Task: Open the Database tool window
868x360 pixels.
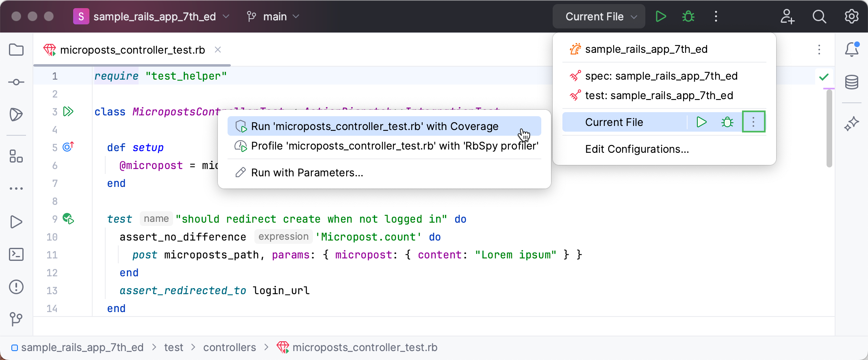Action: coord(851,82)
